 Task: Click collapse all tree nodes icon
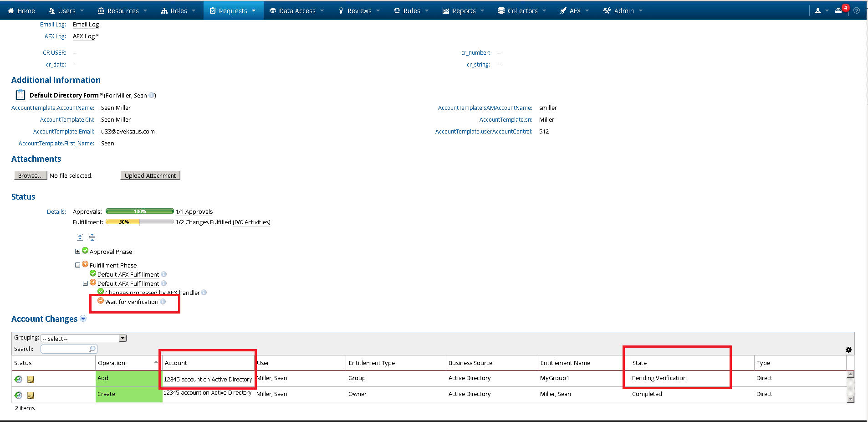click(92, 237)
